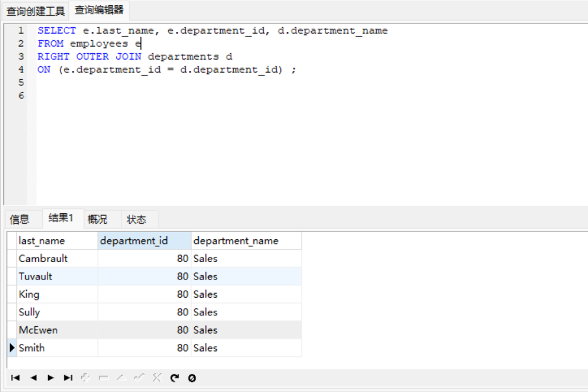Click the add record plus icon
588x392 pixels.
coord(86,378)
